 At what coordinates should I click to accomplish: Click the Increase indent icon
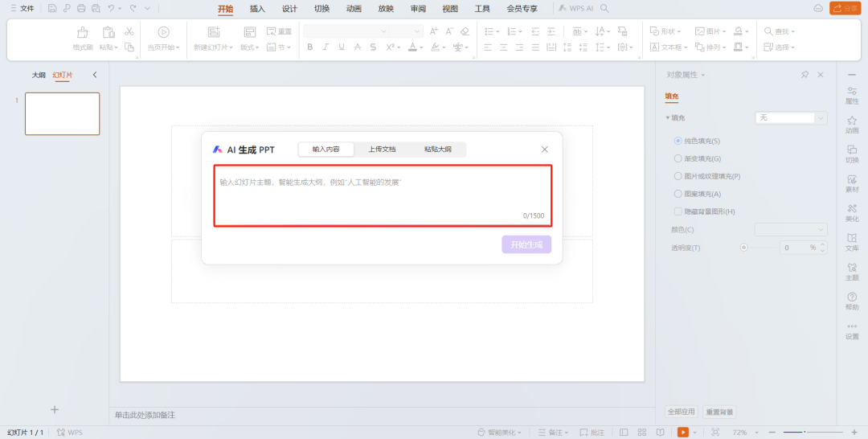[x=551, y=31]
